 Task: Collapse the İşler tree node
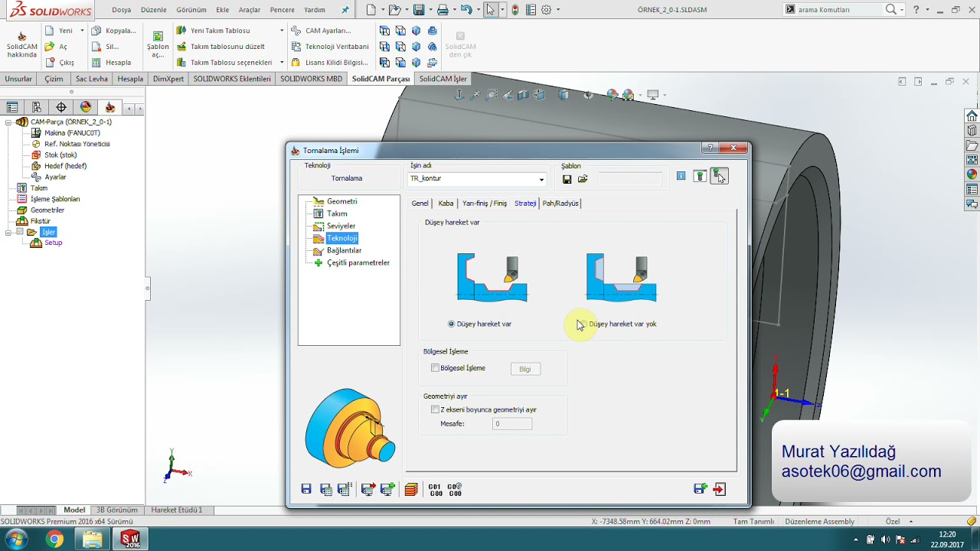pos(8,232)
